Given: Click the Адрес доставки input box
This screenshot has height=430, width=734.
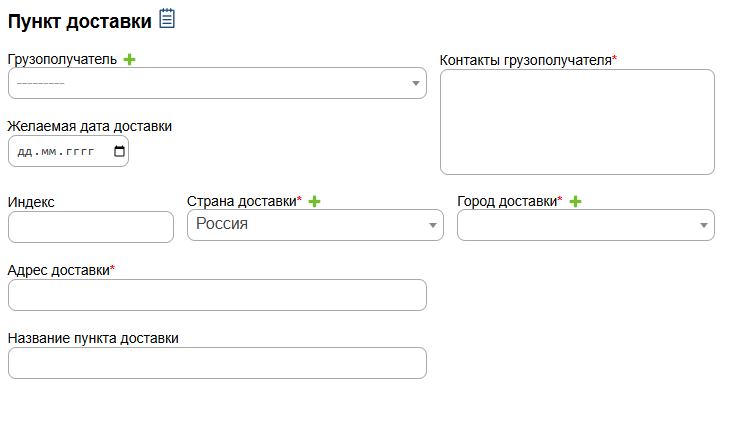Looking at the screenshot, I should click(x=217, y=295).
